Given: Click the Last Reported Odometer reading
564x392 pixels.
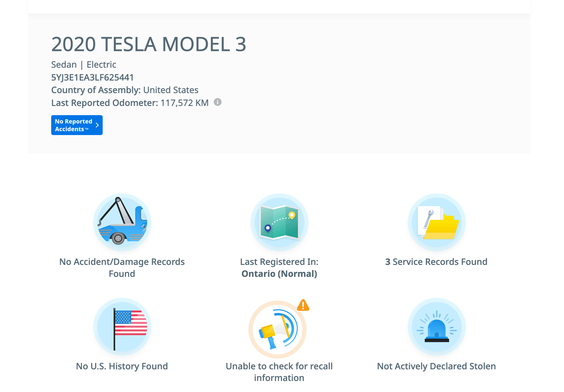Looking at the screenshot, I should [x=130, y=103].
